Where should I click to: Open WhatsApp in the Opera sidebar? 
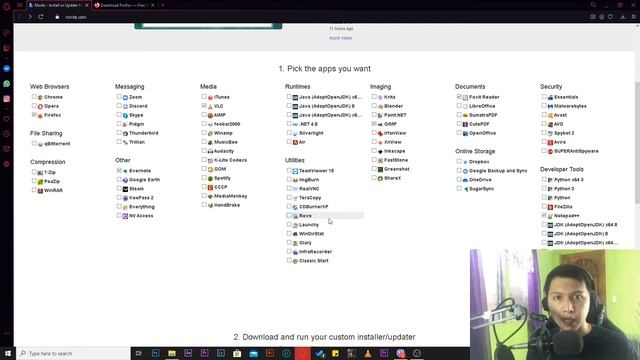tap(7, 84)
